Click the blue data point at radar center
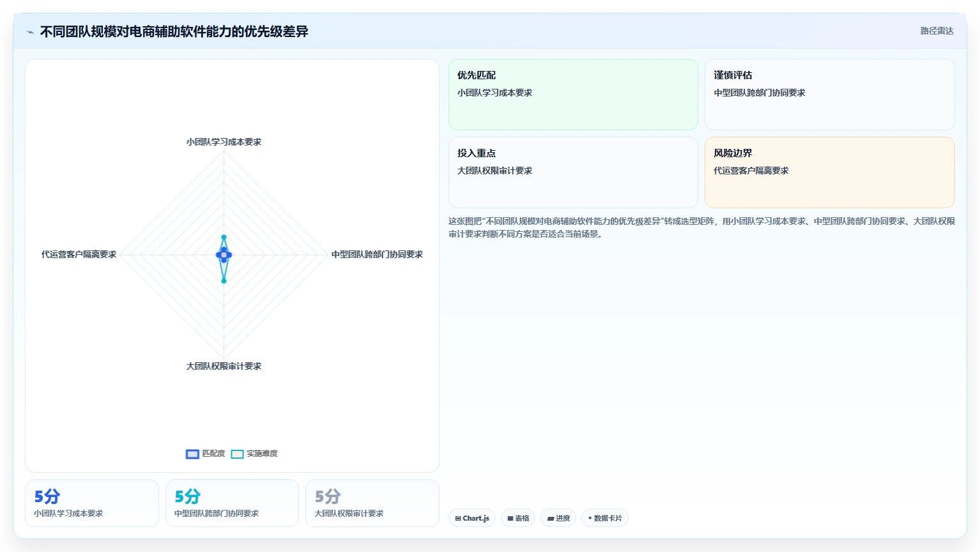 click(224, 255)
